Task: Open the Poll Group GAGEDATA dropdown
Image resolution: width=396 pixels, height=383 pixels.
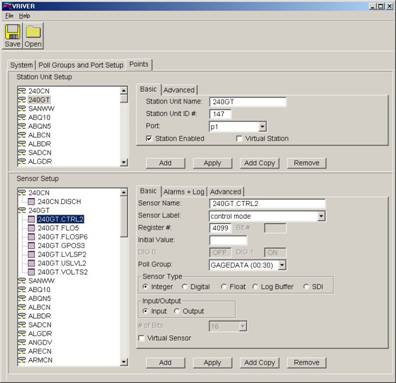Action: tap(282, 265)
